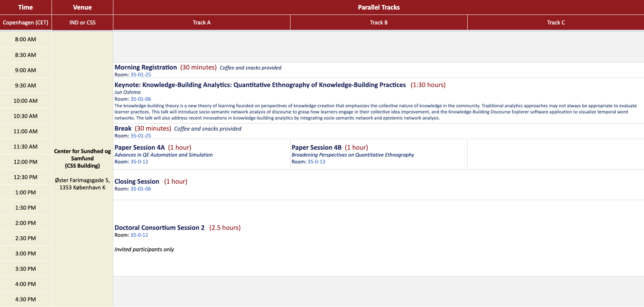
Task: Click 'Advances in QE Automation and Simulation' subtitle
Action: pos(163,155)
